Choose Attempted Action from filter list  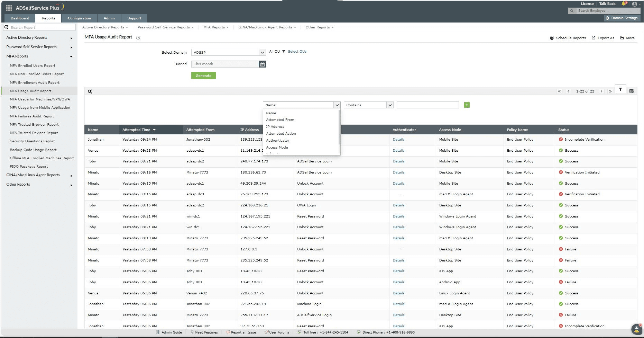pos(281,133)
